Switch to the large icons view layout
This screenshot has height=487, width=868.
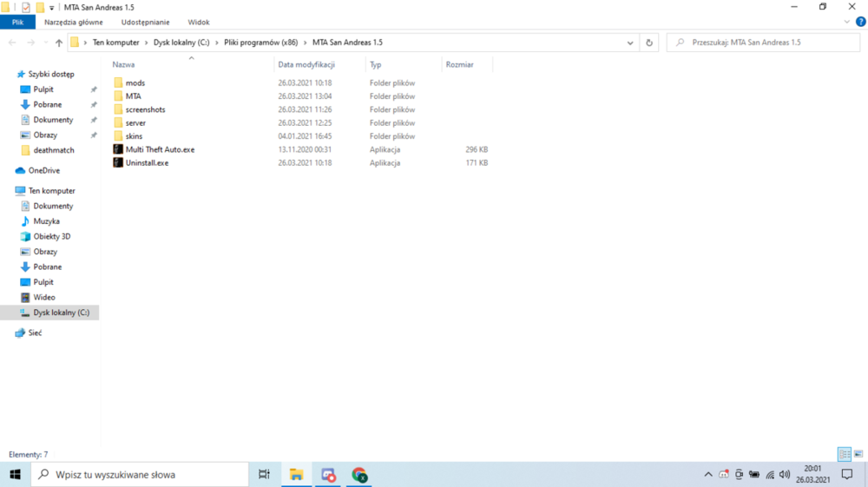coord(858,454)
